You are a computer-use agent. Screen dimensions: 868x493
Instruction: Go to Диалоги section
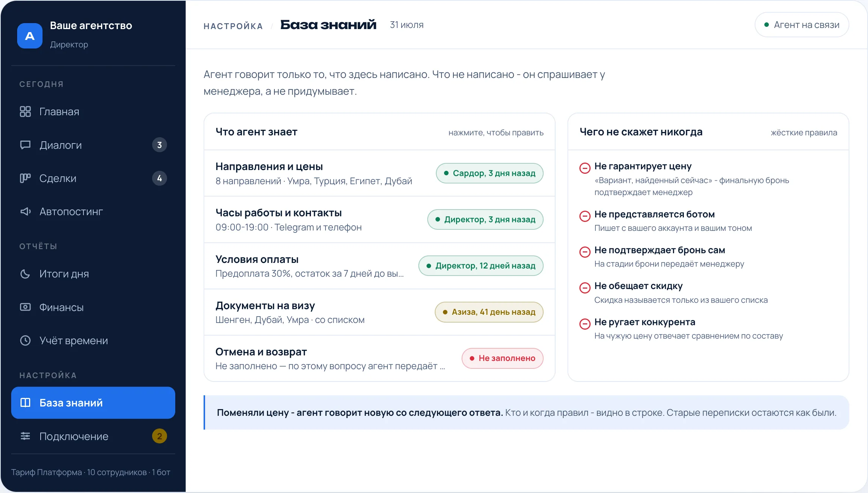[93, 145]
